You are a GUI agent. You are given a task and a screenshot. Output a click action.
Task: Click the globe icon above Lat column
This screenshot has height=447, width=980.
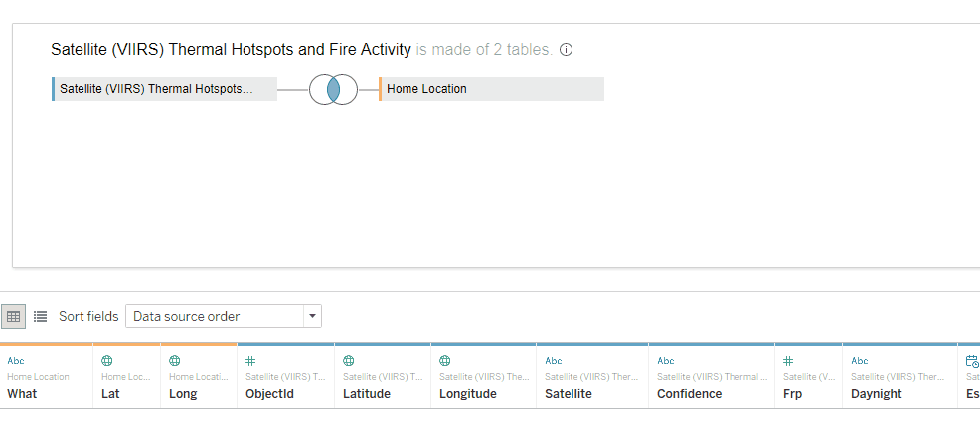107,361
